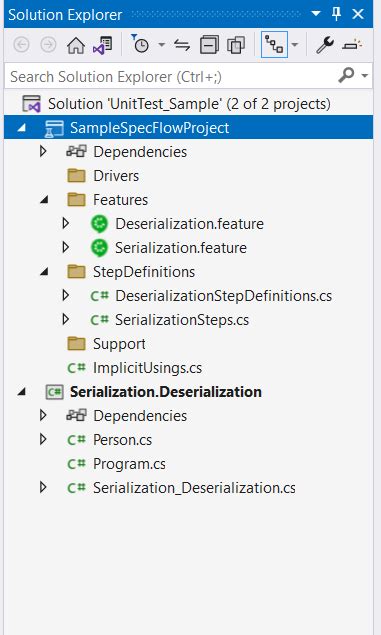Toggle Preview Selected Items icon
The width and height of the screenshot is (381, 635).
click(x=352, y=45)
